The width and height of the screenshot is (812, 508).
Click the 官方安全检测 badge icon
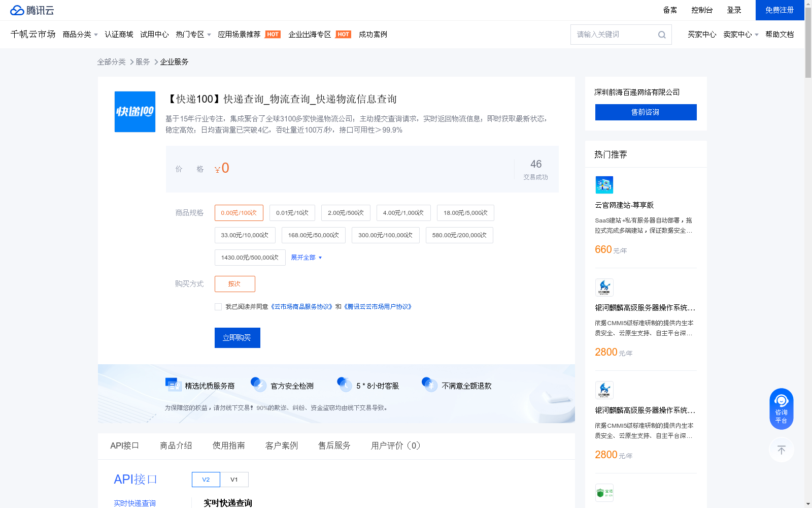(259, 385)
